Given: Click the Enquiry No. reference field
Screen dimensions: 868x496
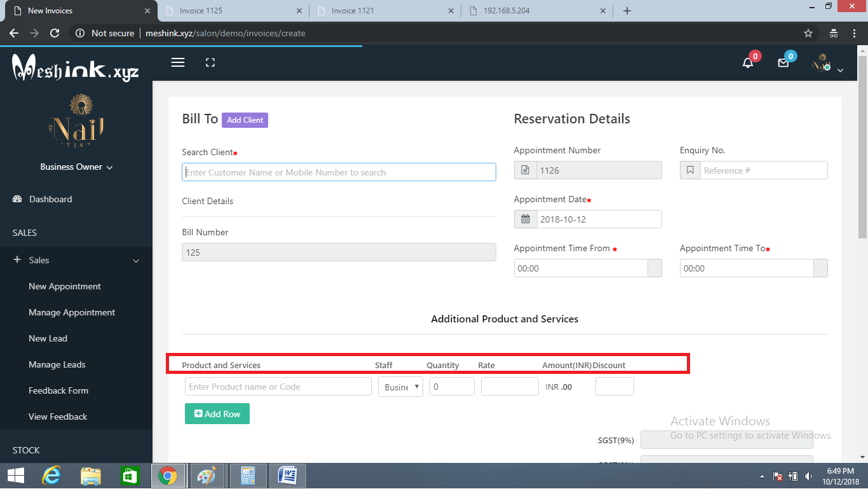Looking at the screenshot, I should 764,170.
